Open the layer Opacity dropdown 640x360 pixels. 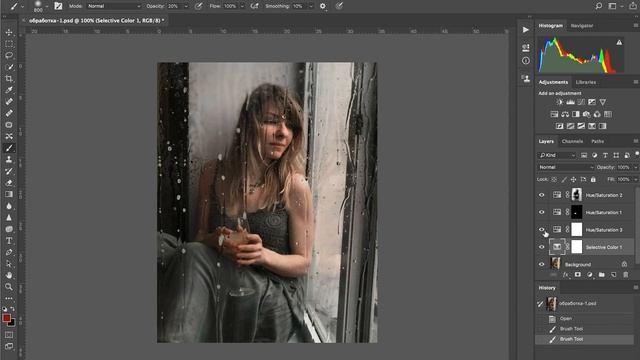tap(635, 167)
